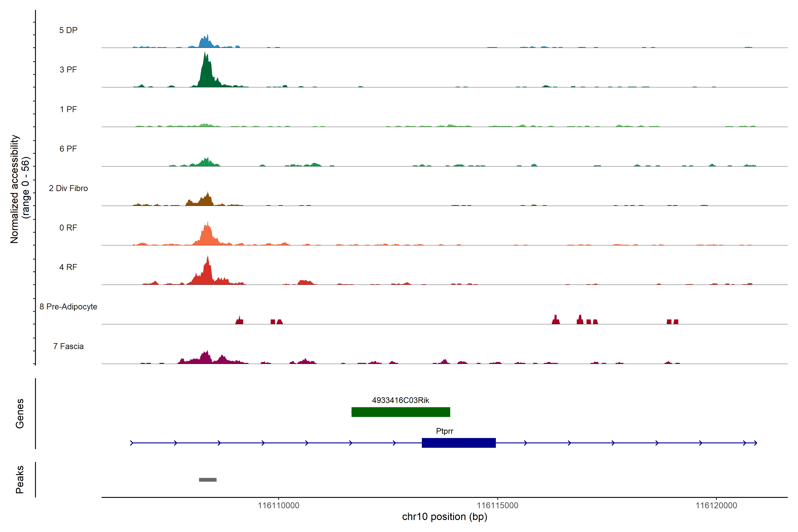This screenshot has width=798, height=532.
Task: Click the 116120000 axis tick label
Action: [716, 506]
